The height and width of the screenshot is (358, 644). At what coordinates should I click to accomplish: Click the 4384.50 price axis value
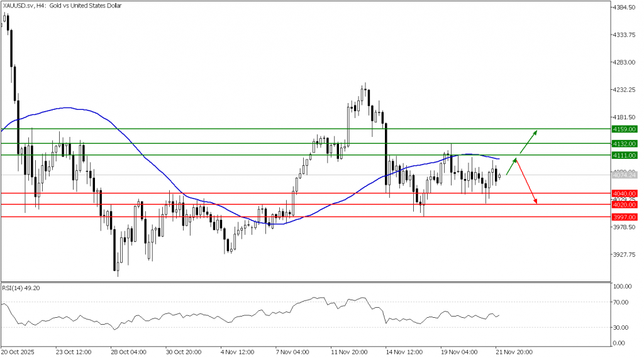(x=625, y=8)
